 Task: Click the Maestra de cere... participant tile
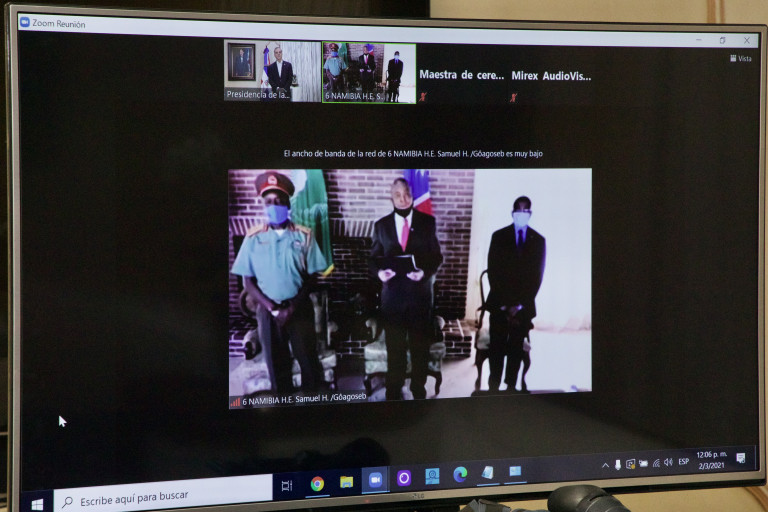pos(461,76)
